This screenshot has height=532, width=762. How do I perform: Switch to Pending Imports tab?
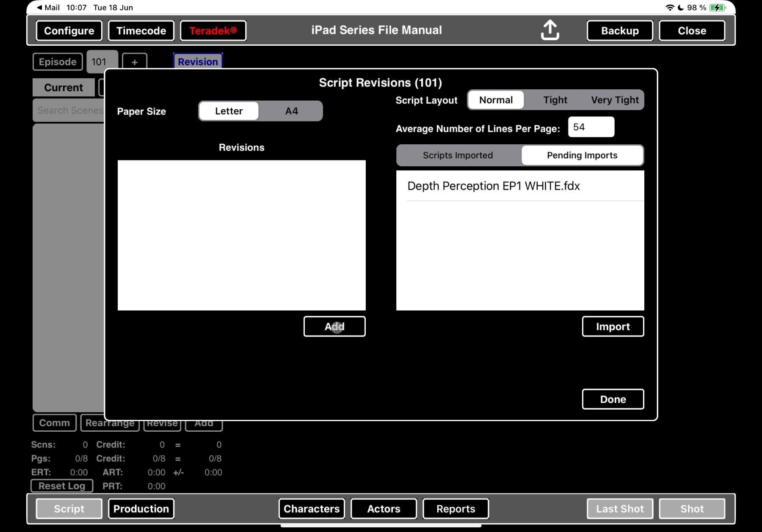pyautogui.click(x=582, y=155)
